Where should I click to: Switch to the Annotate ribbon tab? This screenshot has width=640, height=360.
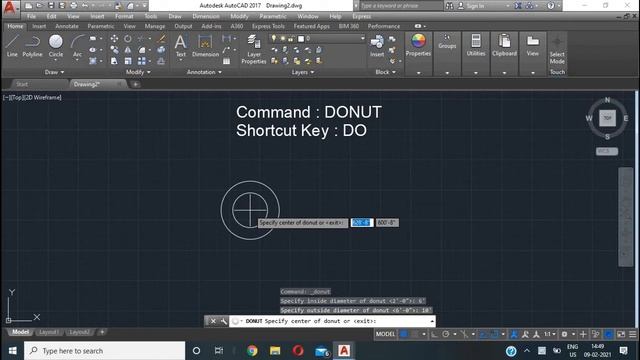[67, 26]
